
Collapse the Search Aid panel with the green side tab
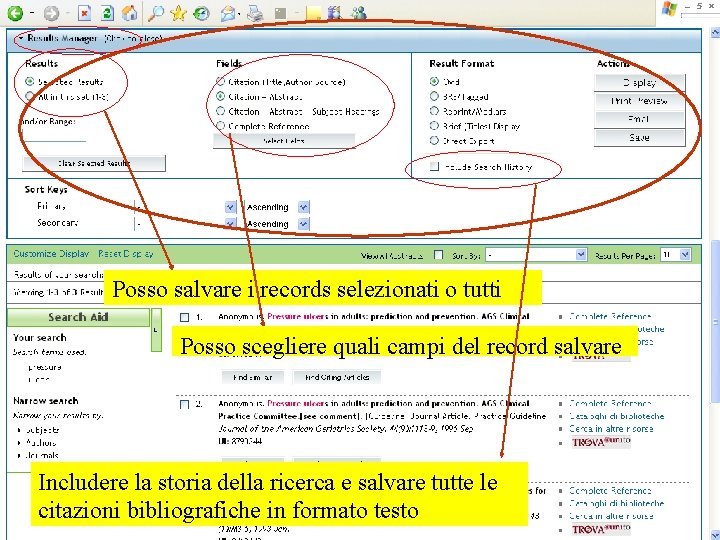coord(156,330)
